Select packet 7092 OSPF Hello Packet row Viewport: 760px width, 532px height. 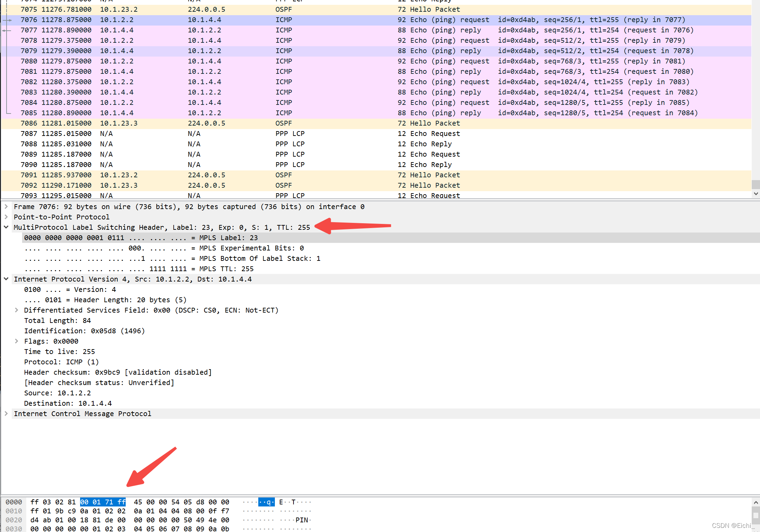pos(376,186)
